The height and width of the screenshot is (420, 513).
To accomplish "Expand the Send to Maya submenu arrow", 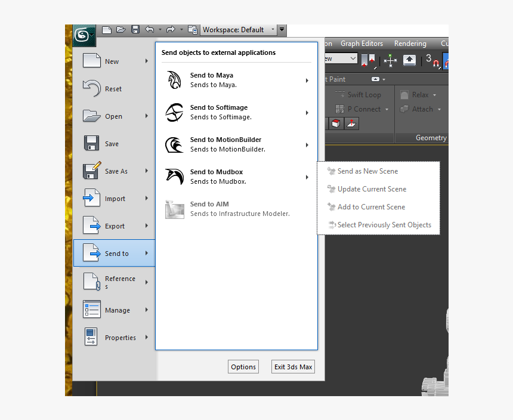I will (307, 81).
